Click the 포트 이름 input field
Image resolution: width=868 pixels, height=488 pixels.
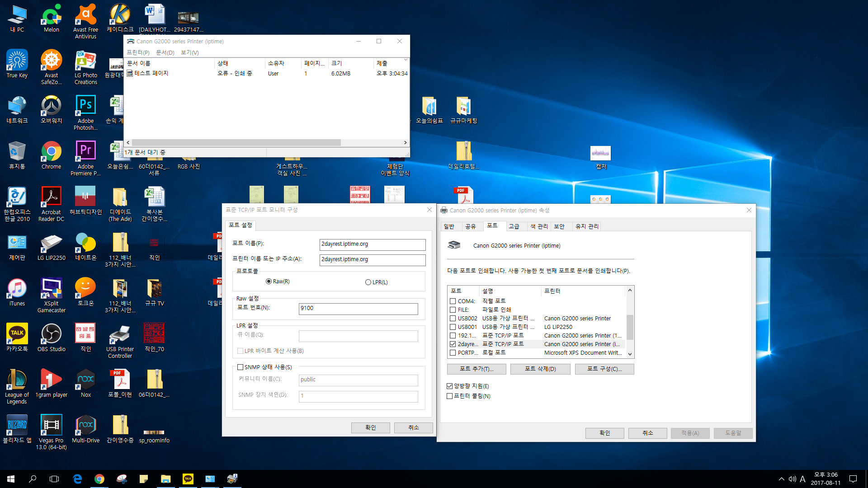point(372,244)
